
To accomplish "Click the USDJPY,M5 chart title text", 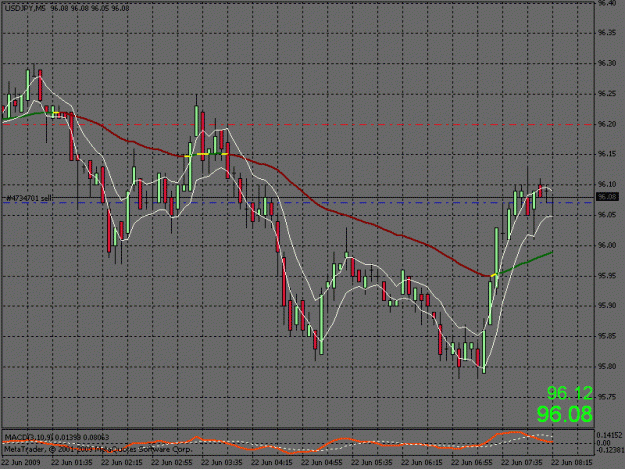I will click(25, 8).
